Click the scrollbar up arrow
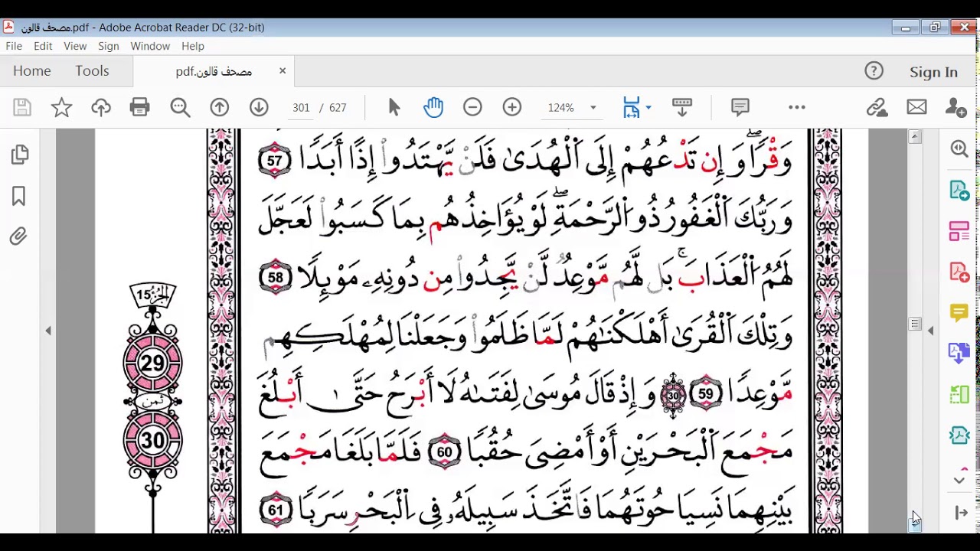The image size is (980, 551). (x=915, y=137)
